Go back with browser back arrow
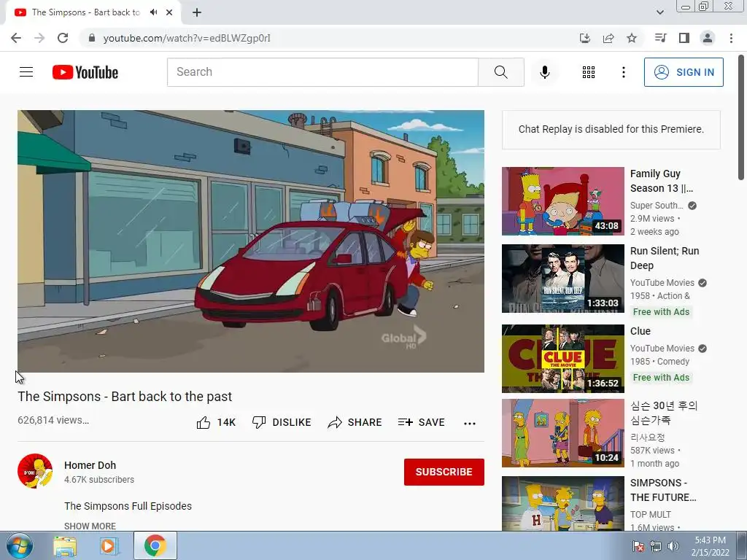The height and width of the screenshot is (560, 747). (x=16, y=38)
